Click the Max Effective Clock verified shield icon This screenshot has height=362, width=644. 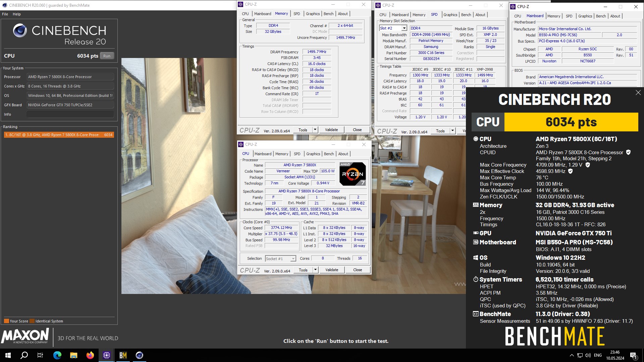click(570, 171)
